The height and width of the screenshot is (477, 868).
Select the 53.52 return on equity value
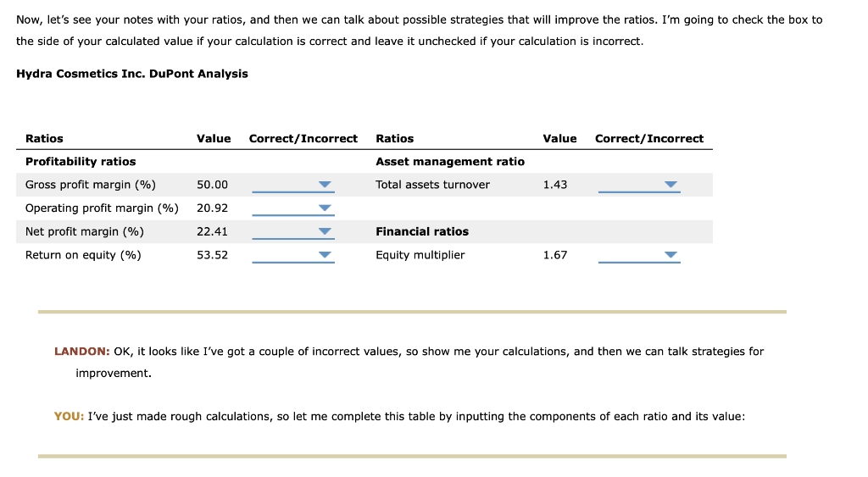pos(213,255)
